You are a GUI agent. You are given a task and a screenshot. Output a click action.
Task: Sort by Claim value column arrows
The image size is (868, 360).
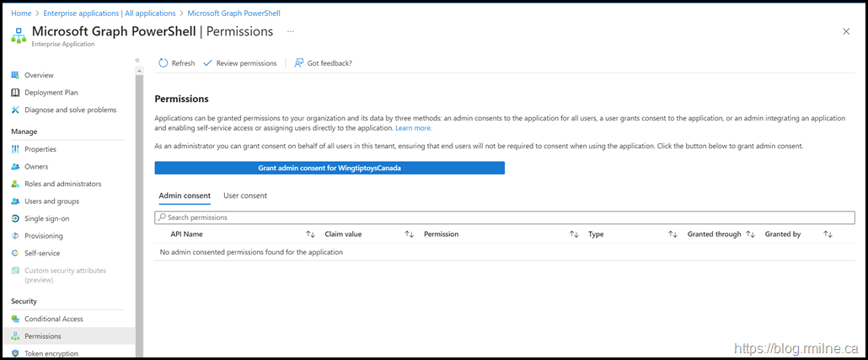click(x=410, y=234)
